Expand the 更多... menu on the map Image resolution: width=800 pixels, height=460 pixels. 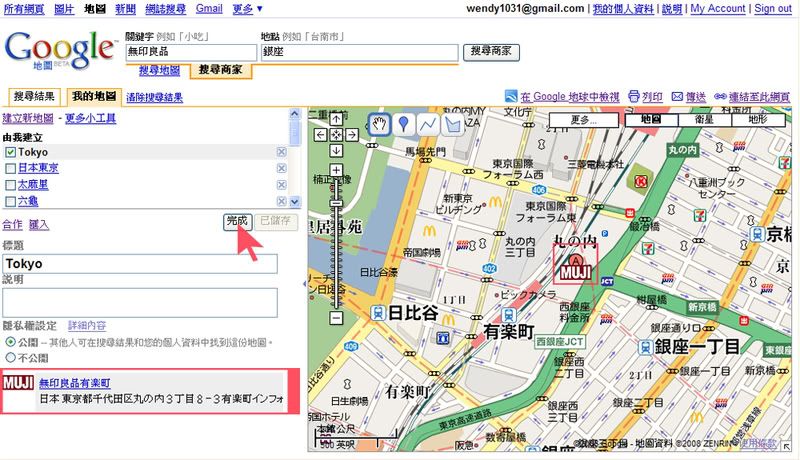pos(583,119)
